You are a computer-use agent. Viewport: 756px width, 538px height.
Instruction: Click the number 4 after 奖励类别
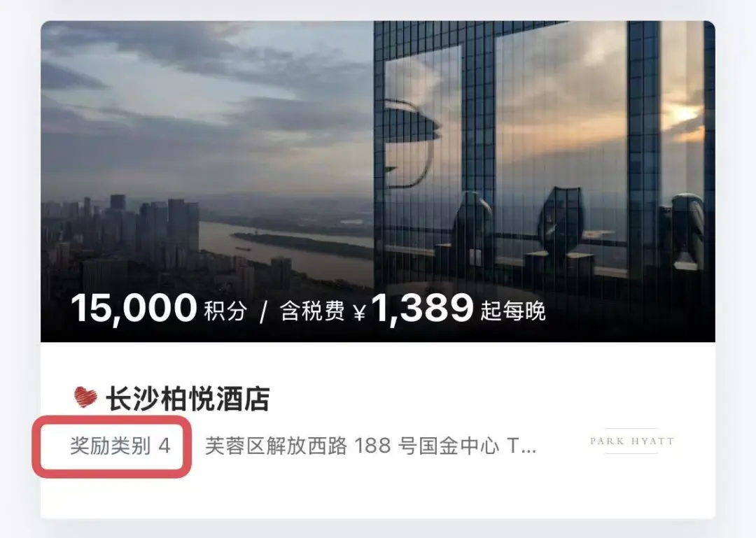coord(164,446)
